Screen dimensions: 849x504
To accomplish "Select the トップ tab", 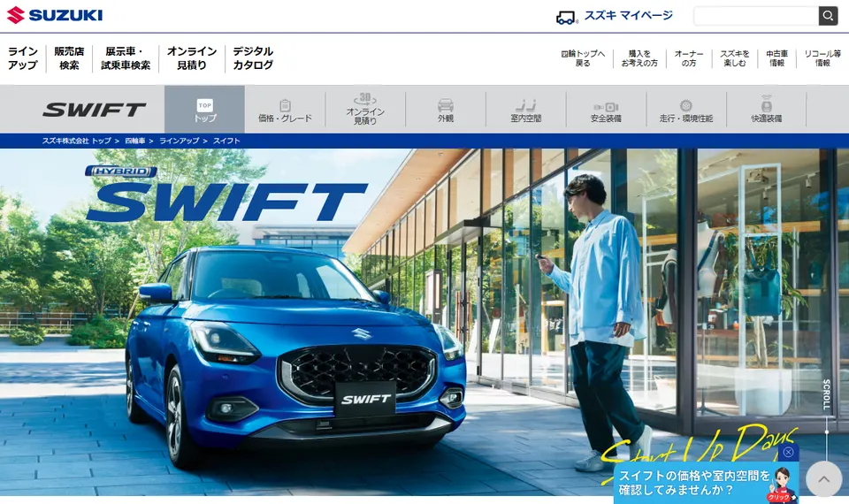I will (204, 110).
